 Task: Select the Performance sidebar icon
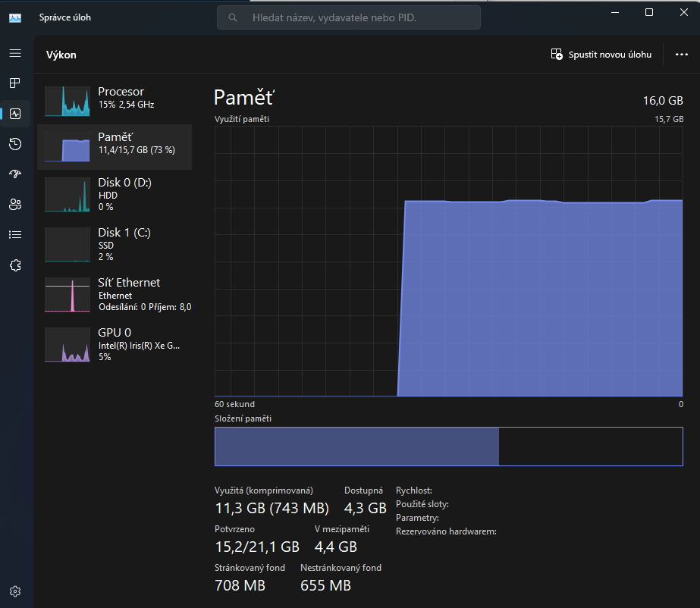coord(15,114)
